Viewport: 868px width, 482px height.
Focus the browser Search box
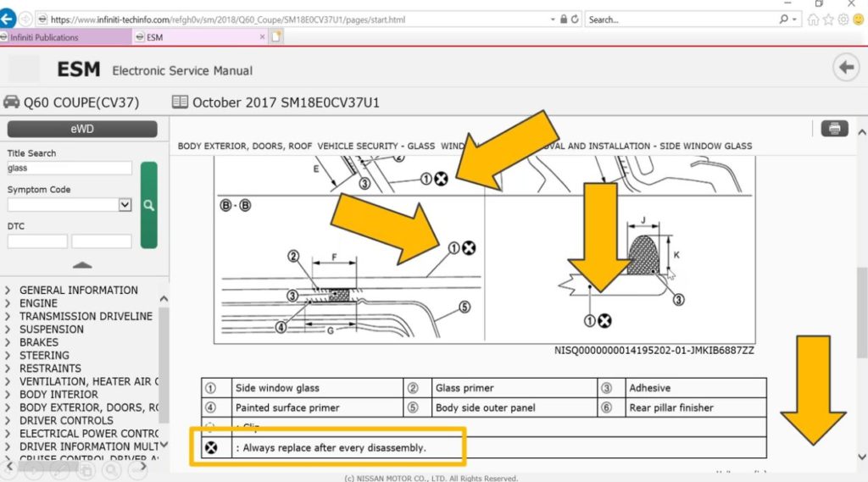681,19
